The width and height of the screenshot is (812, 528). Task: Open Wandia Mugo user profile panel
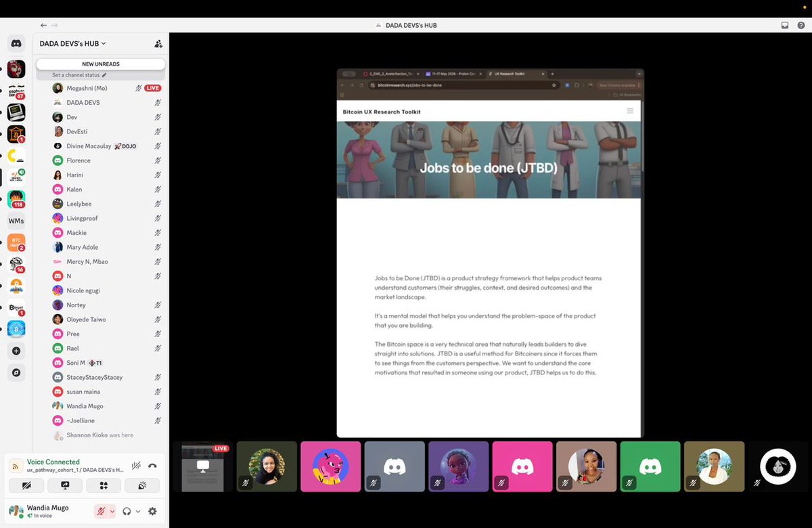pyautogui.click(x=49, y=511)
